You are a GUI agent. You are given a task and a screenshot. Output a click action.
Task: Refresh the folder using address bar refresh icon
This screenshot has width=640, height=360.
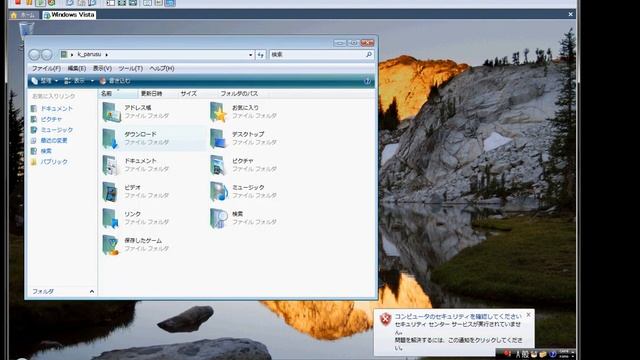click(260, 54)
